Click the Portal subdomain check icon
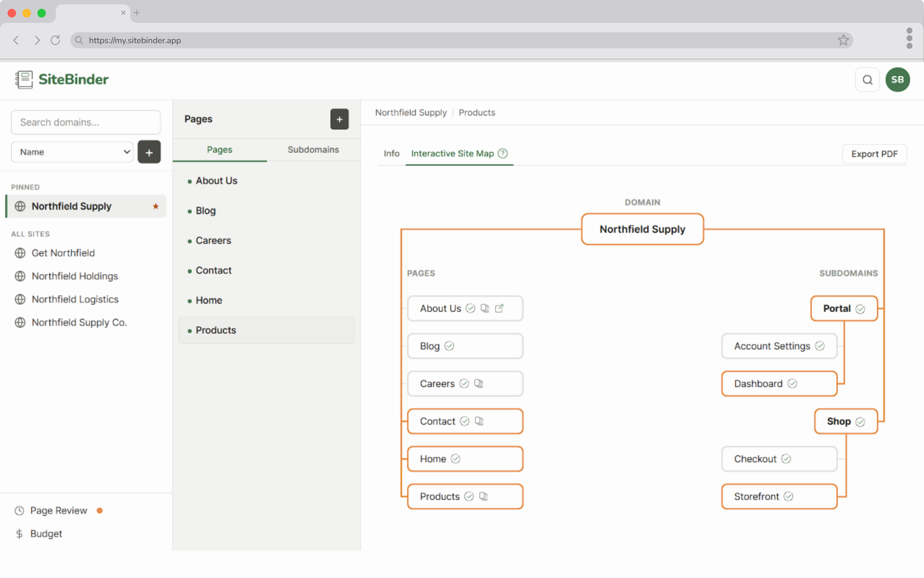The image size is (924, 578). point(860,309)
